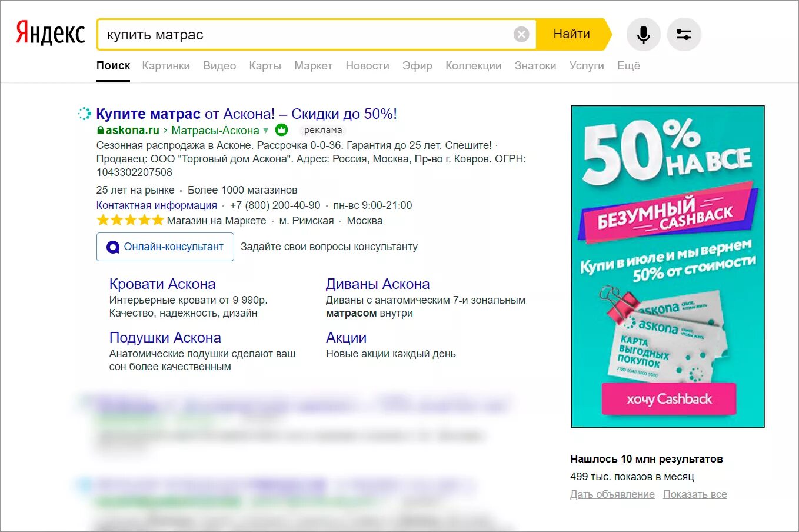
Task: Click the green verified badge next to askona.ru
Action: pyautogui.click(x=281, y=130)
